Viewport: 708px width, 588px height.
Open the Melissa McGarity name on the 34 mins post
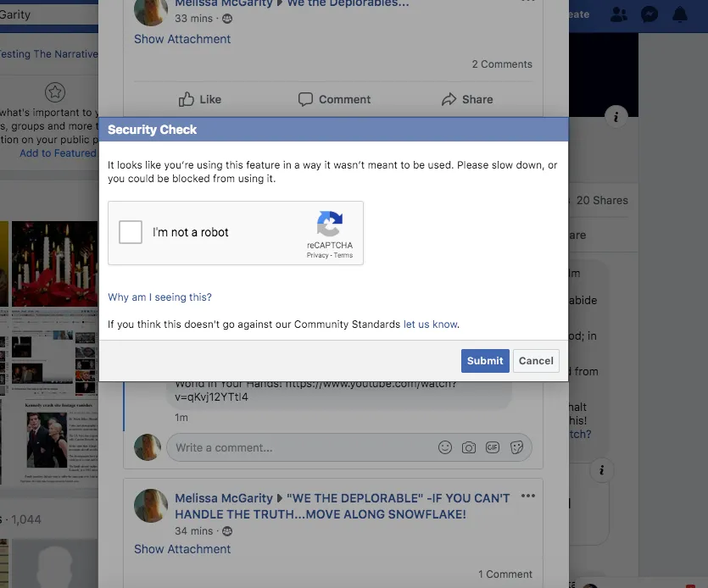pyautogui.click(x=224, y=498)
